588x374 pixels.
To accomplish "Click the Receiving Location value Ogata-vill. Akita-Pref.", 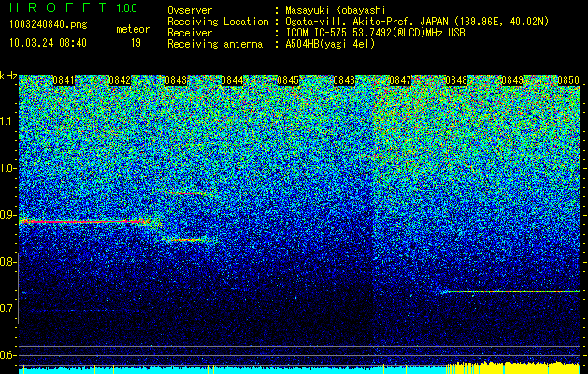I will (x=351, y=22).
